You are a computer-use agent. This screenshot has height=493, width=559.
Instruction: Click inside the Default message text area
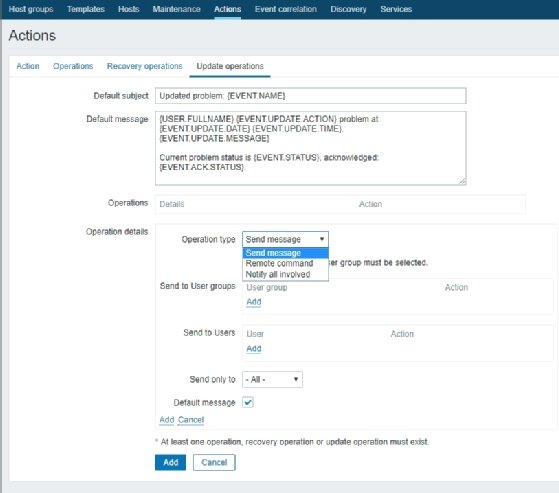(x=311, y=148)
